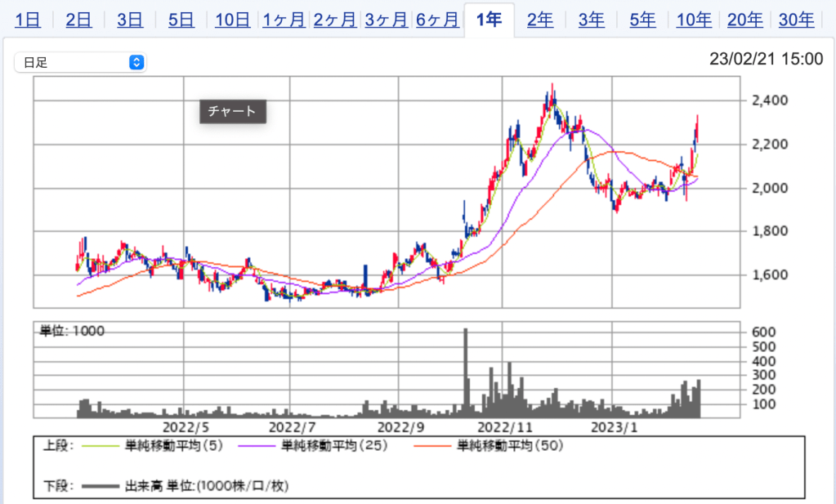Switch to the 20年 range tab

pyautogui.click(x=745, y=20)
